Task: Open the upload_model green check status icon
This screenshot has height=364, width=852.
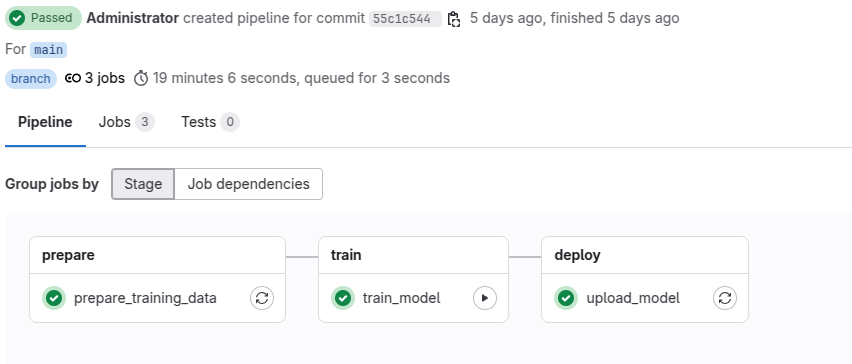Action: coord(566,298)
